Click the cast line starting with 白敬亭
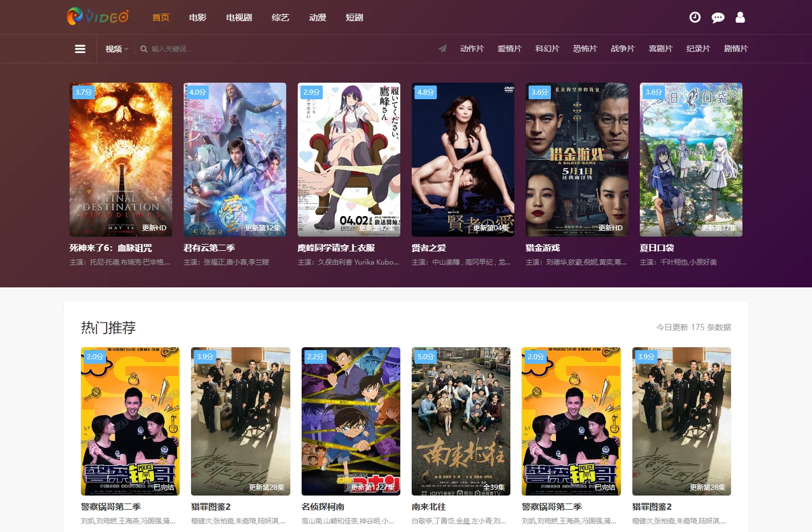This screenshot has width=812, height=532. tap(459, 521)
